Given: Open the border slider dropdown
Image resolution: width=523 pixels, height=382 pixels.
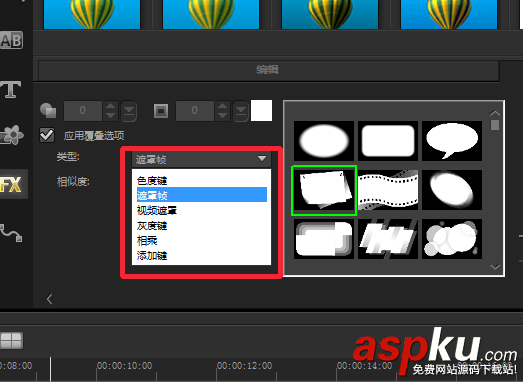Looking at the screenshot, I should point(241,111).
